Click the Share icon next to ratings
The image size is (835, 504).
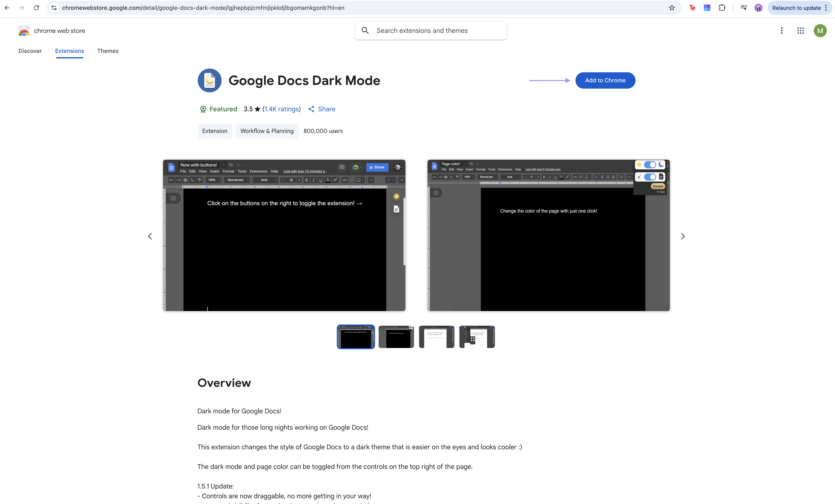point(311,109)
